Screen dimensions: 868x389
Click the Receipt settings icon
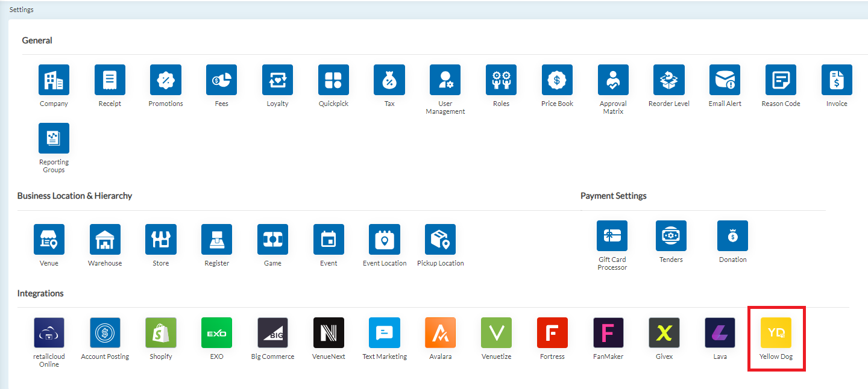110,79
